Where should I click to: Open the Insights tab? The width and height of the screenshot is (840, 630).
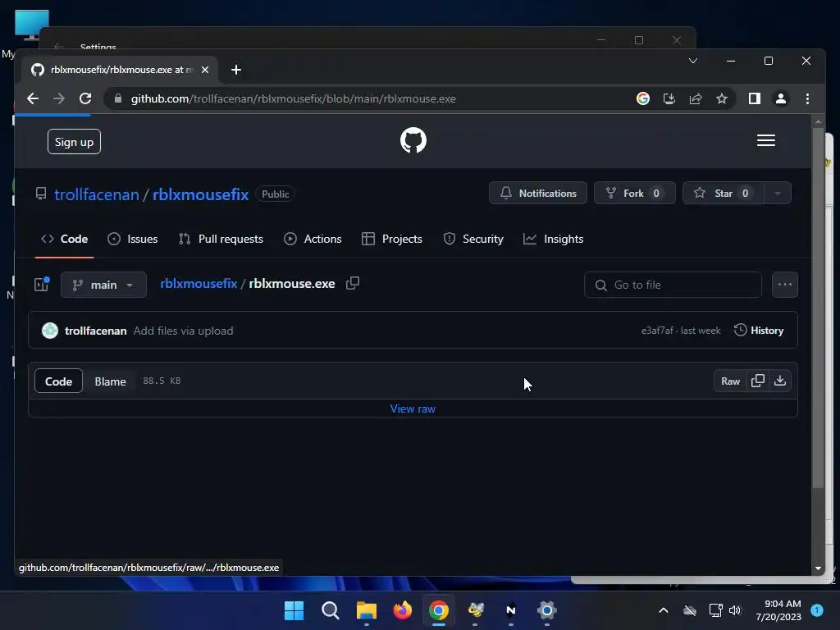[x=554, y=239]
